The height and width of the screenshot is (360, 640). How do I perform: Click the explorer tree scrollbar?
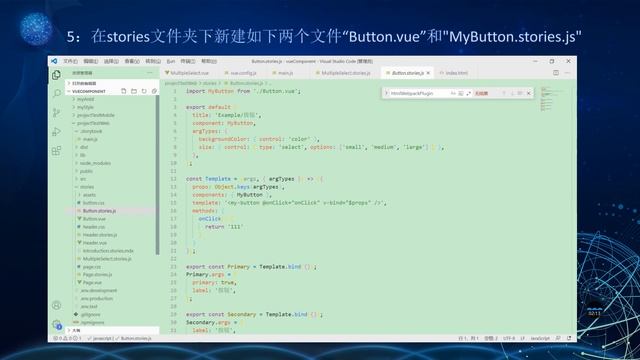click(x=158, y=175)
